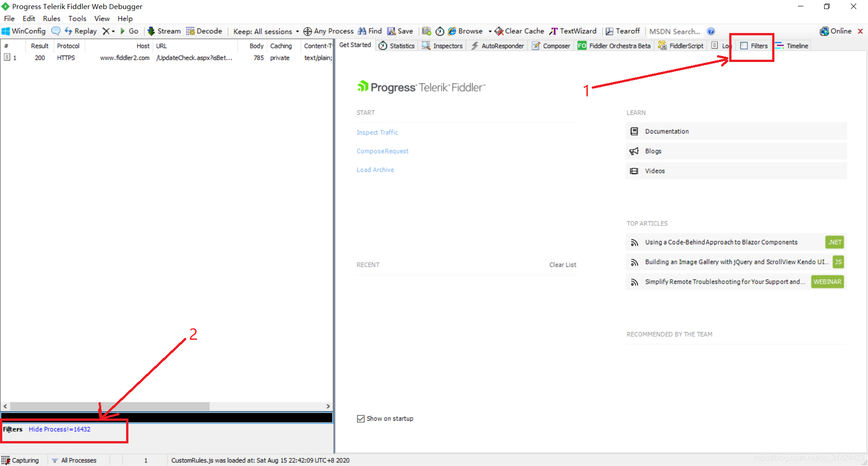This screenshot has height=466, width=868.
Task: Click the Inspect Traffic link
Action: pyautogui.click(x=377, y=133)
